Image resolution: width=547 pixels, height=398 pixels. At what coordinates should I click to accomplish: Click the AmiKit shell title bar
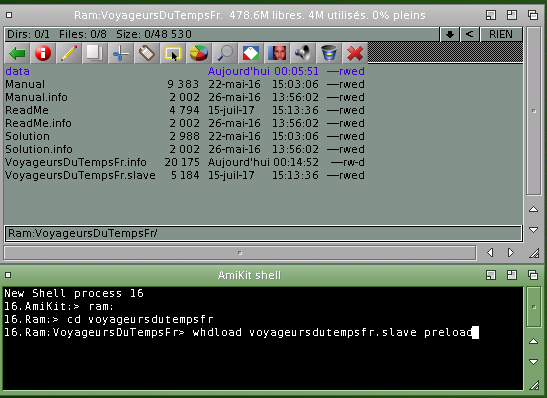click(249, 275)
